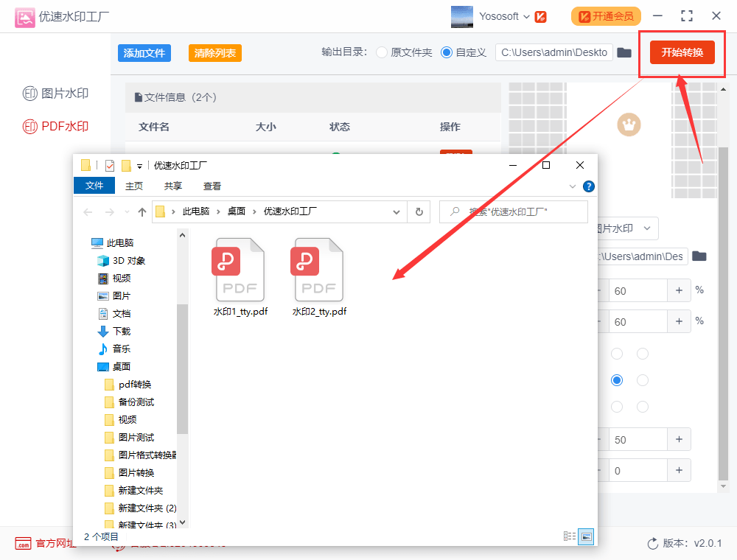Click the refresh icon in Explorer address bar
Screen dimensions: 737x560
pos(419,211)
